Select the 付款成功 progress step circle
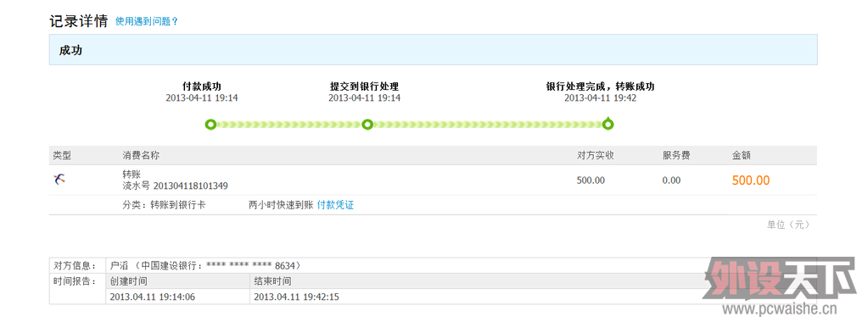868x333 pixels. pos(210,125)
